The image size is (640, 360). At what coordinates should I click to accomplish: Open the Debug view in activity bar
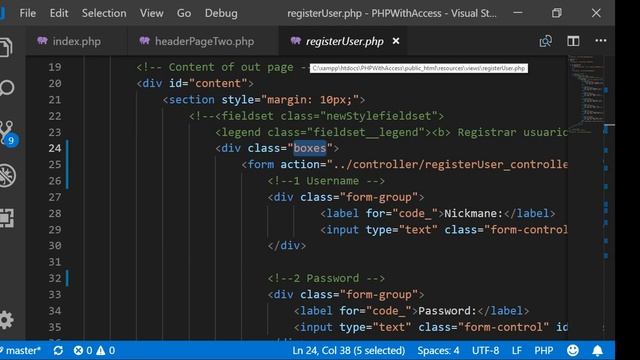point(7,176)
